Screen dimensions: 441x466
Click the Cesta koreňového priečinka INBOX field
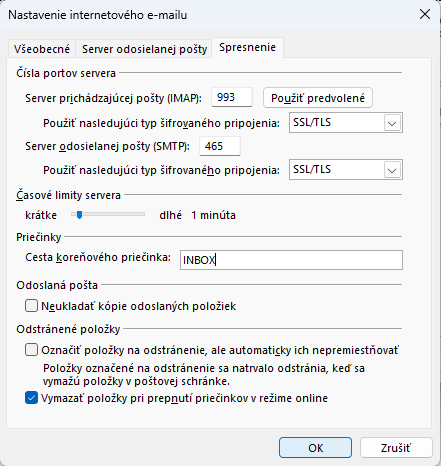(x=291, y=260)
